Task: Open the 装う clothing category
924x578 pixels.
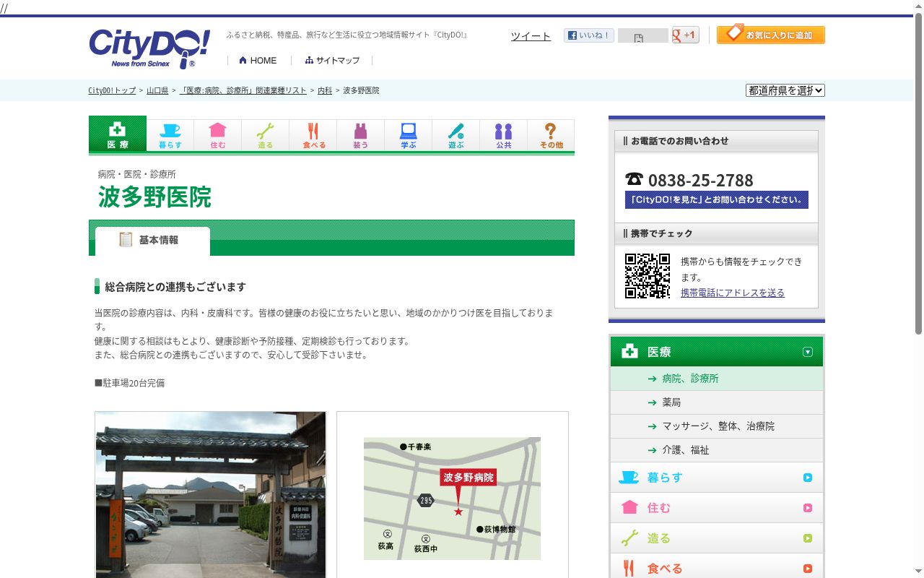Action: [x=361, y=136]
